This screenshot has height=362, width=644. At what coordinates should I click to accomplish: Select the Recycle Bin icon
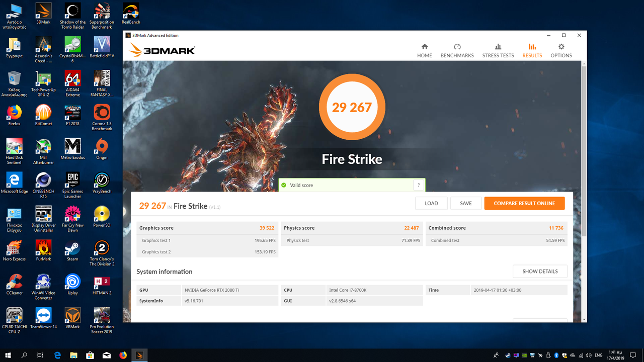[x=14, y=84]
